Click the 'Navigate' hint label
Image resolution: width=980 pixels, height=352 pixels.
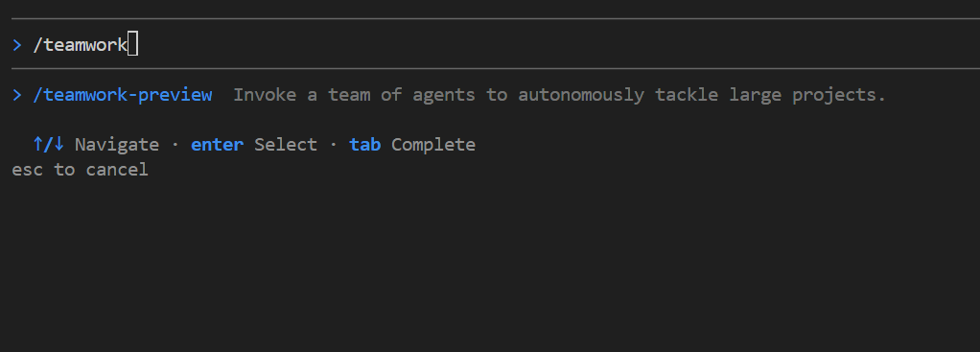click(117, 145)
